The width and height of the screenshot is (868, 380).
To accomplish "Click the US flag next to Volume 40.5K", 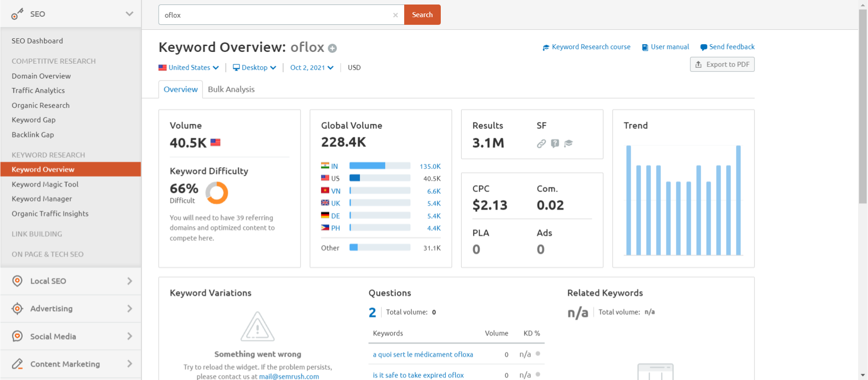I will click(x=216, y=142).
